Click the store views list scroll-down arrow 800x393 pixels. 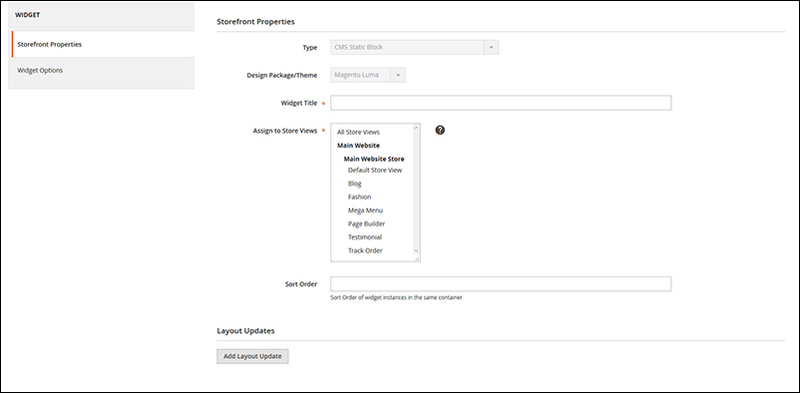pyautogui.click(x=416, y=251)
